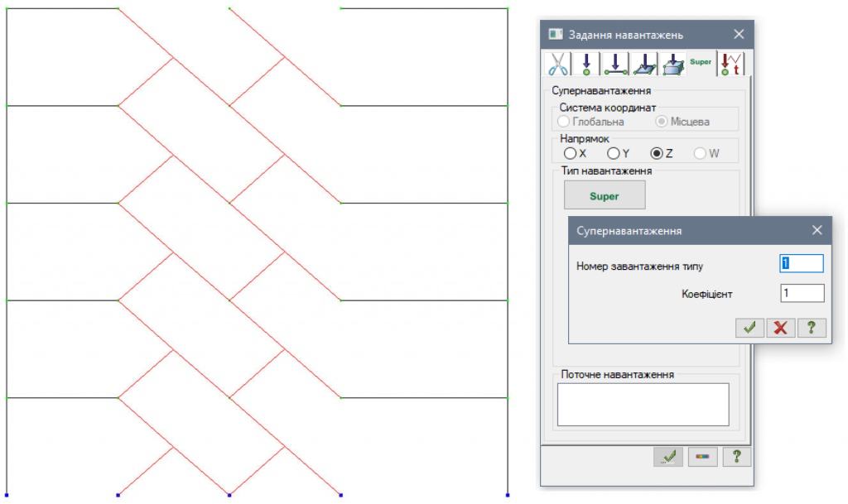Click the Коефіцієнт input field
The height and width of the screenshot is (504, 848).
[802, 294]
